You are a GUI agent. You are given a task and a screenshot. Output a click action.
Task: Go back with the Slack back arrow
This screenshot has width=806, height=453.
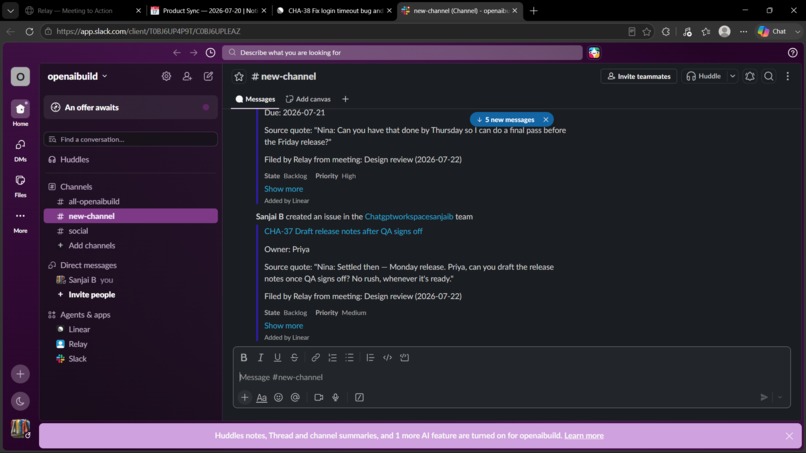[177, 52]
